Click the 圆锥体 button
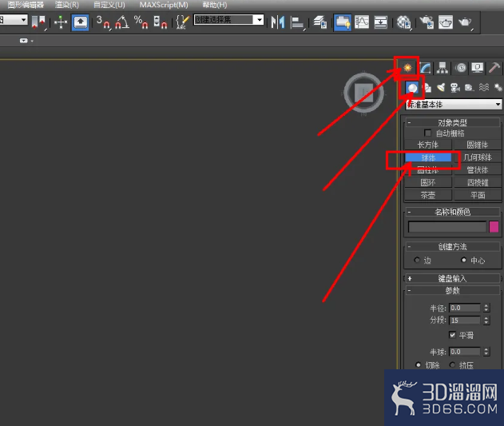Image resolution: width=504 pixels, height=426 pixels. pyautogui.click(x=478, y=145)
